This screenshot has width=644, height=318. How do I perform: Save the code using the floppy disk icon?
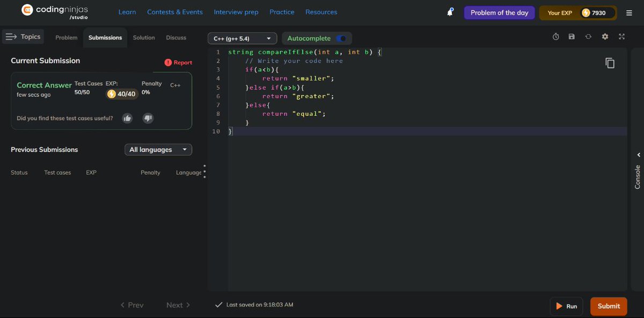click(x=572, y=36)
